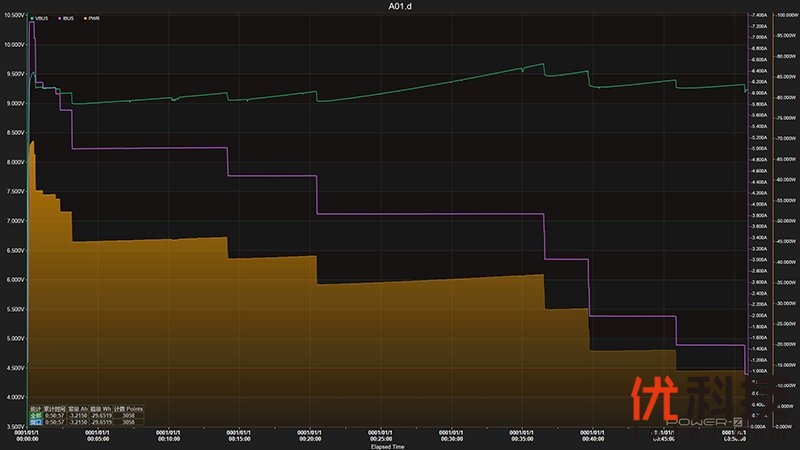Click the 7.000V label on voltage axis
The width and height of the screenshot is (800, 450).
pos(13,220)
